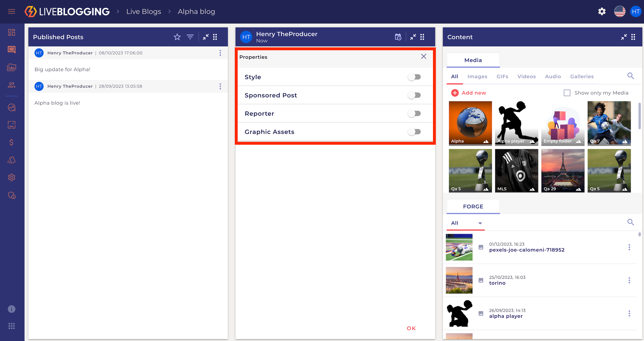Viewport: 644px width, 341px height.
Task: Open options menu for 08/10/2023 post
Action: click(220, 53)
